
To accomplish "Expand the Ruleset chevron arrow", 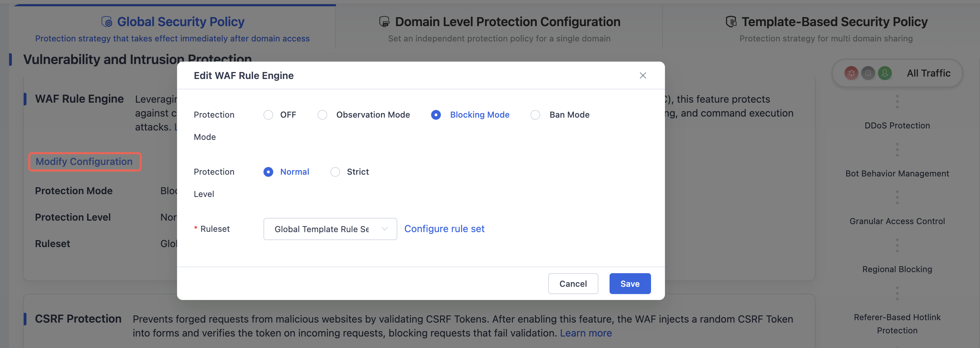I will pos(385,229).
